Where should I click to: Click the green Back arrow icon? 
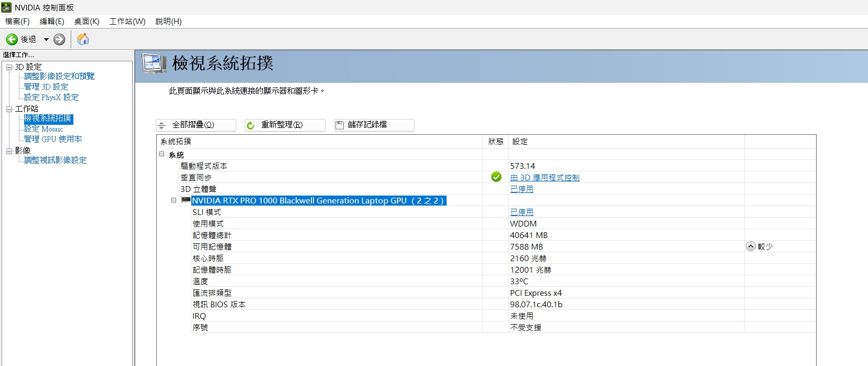(12, 39)
